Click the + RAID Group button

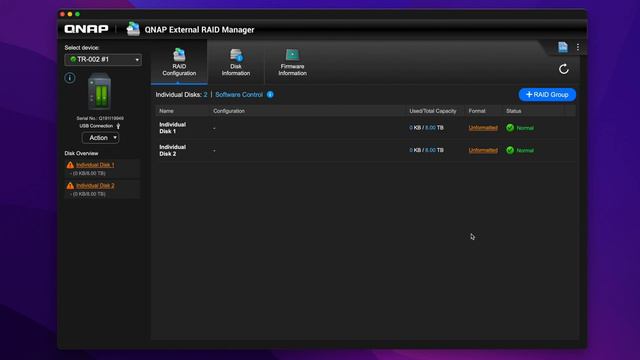coord(547,95)
